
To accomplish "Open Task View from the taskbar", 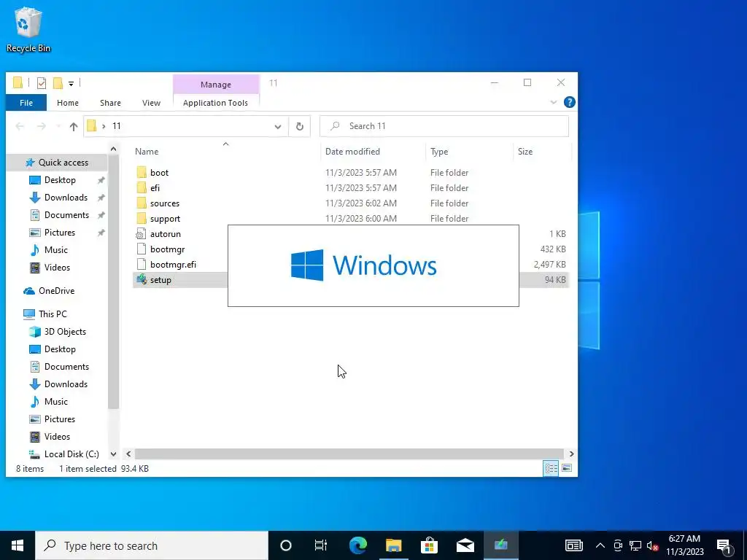I will point(321,545).
